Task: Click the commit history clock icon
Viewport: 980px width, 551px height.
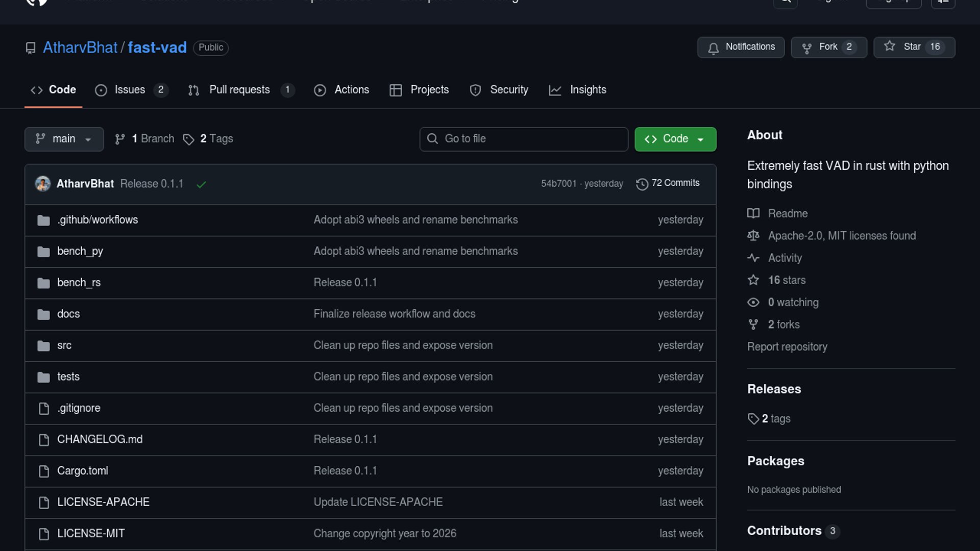Action: pos(642,184)
